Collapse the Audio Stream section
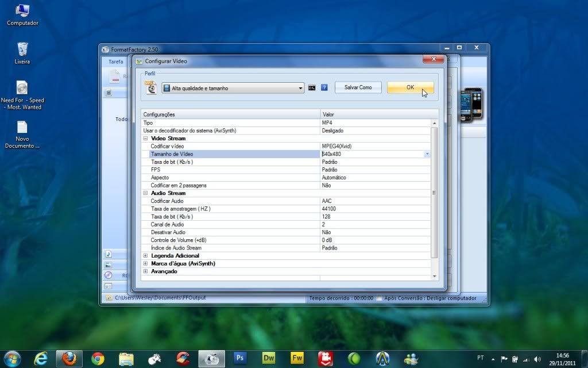This screenshot has height=368, width=588. (145, 193)
